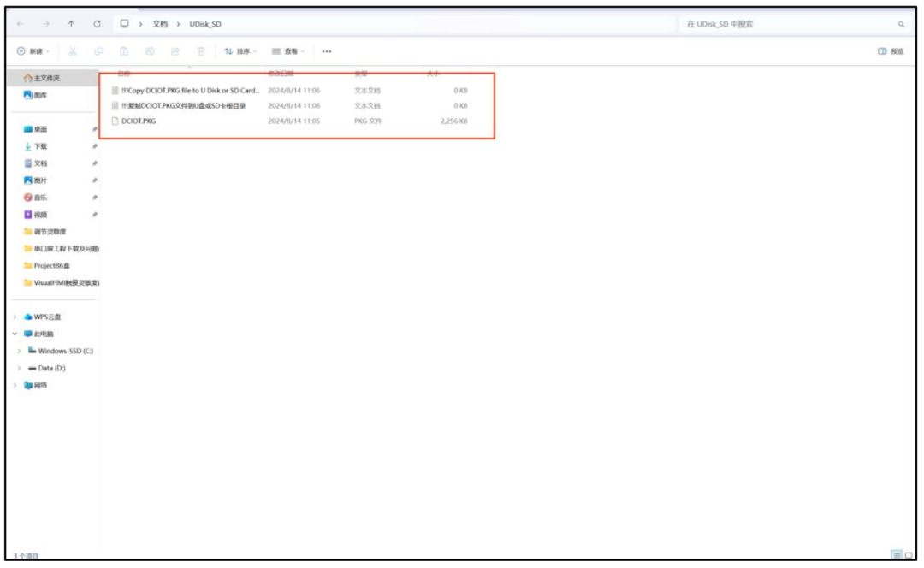This screenshot has width=924, height=568.
Task: Open the three-dots more options menu
Action: (x=327, y=51)
